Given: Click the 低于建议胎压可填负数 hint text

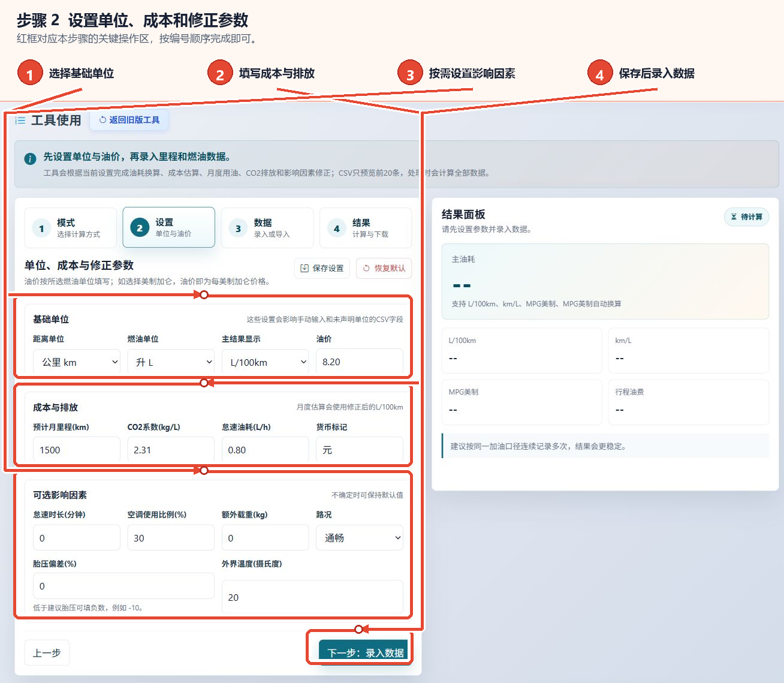Looking at the screenshot, I should (88, 607).
